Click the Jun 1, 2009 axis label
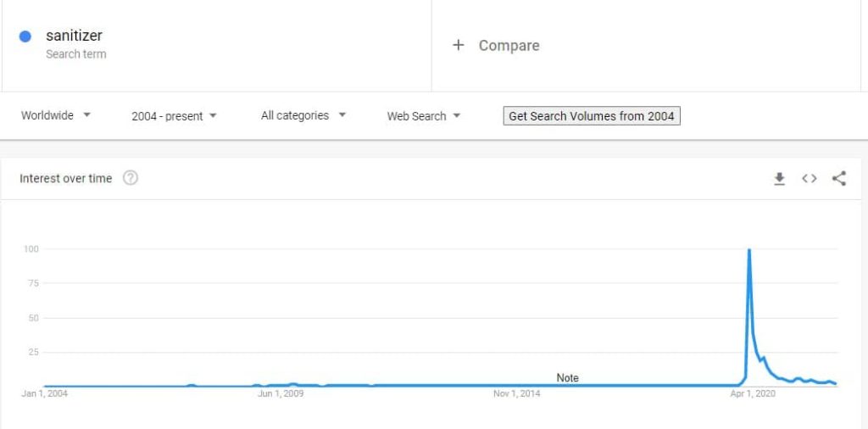This screenshot has height=429, width=868. (281, 394)
